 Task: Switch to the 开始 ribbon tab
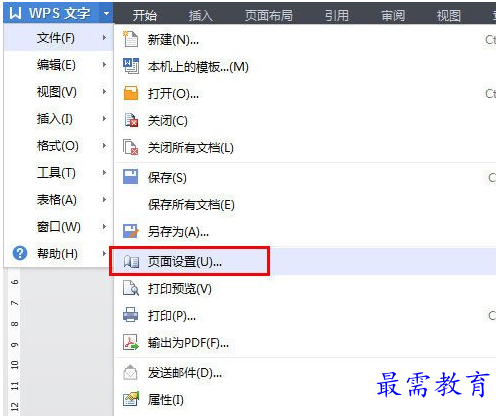pyautogui.click(x=145, y=15)
